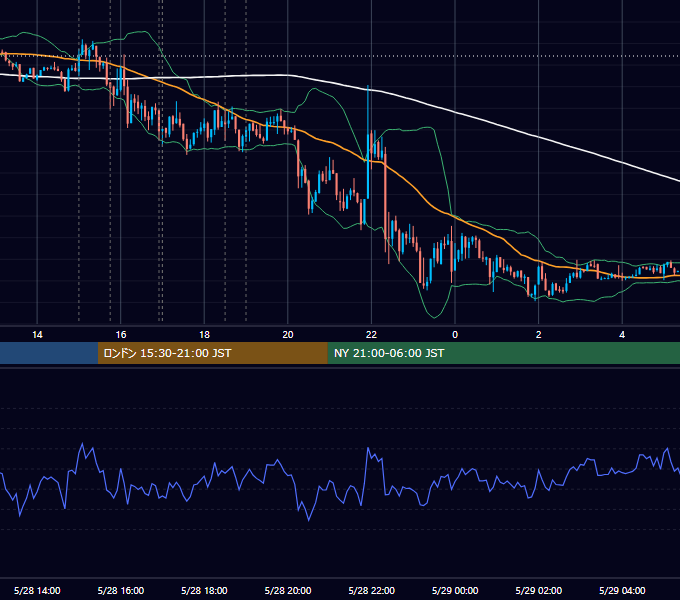The image size is (680, 600).
Task: Click the blue session bar before ロンドン
Action: coord(49,353)
